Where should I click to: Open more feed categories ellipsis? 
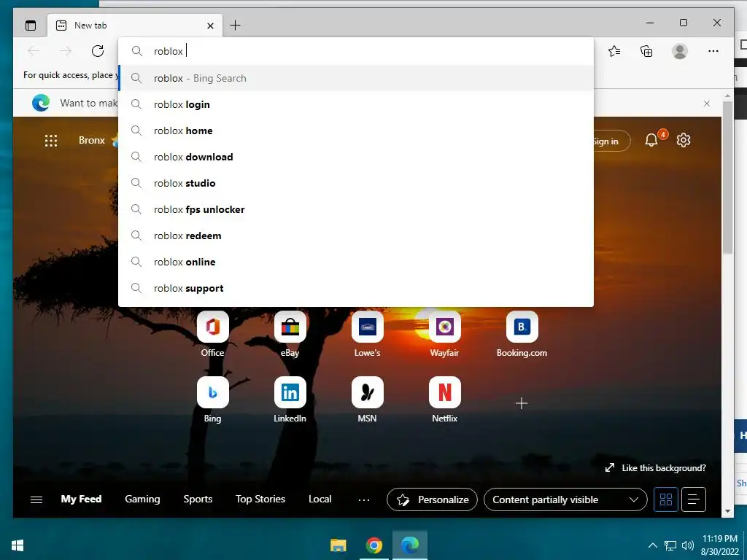coord(364,499)
